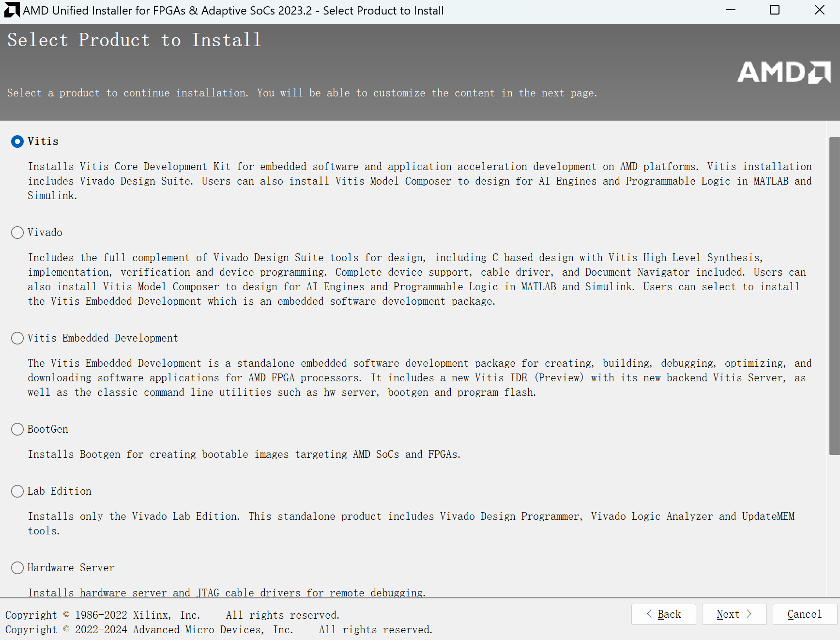Click the AMD logo in header
Viewport: 840px width, 640px height.
pyautogui.click(x=784, y=72)
